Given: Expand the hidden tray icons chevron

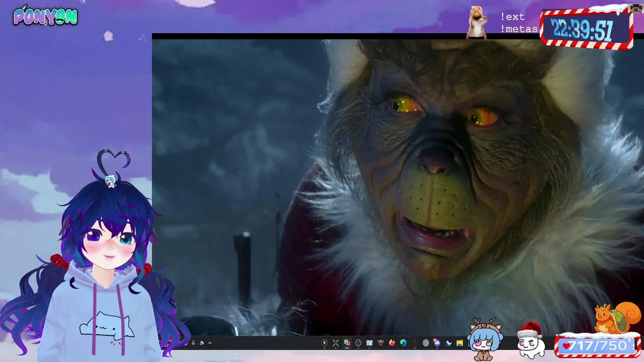Looking at the screenshot, I should coord(210,343).
